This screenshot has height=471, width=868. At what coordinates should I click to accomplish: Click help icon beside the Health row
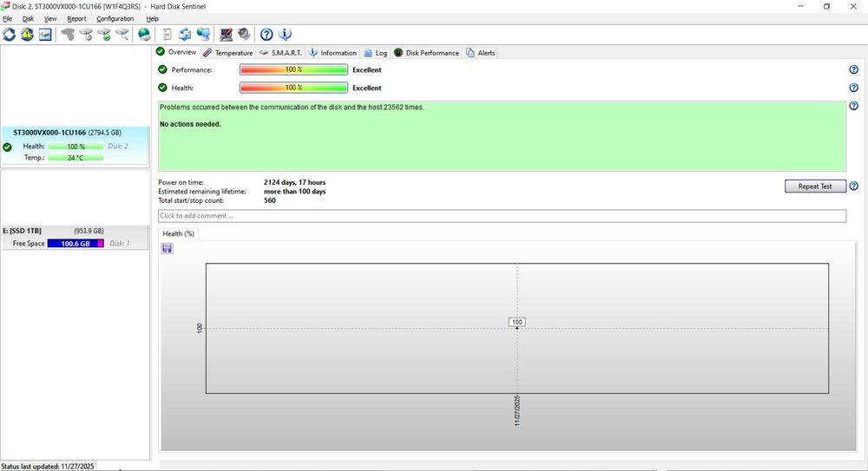point(853,88)
